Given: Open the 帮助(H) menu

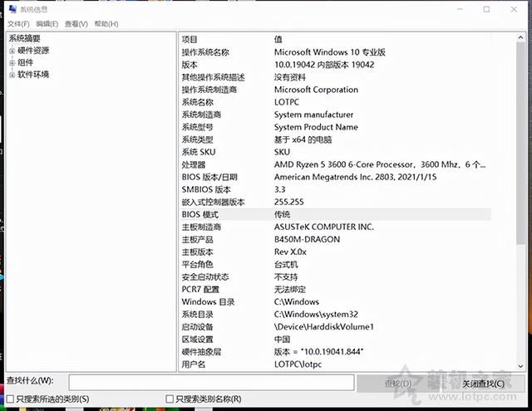Looking at the screenshot, I should (106, 24).
